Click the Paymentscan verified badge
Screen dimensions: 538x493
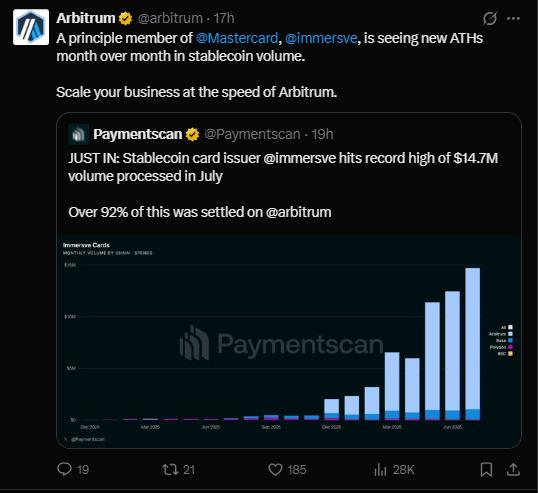(x=192, y=134)
